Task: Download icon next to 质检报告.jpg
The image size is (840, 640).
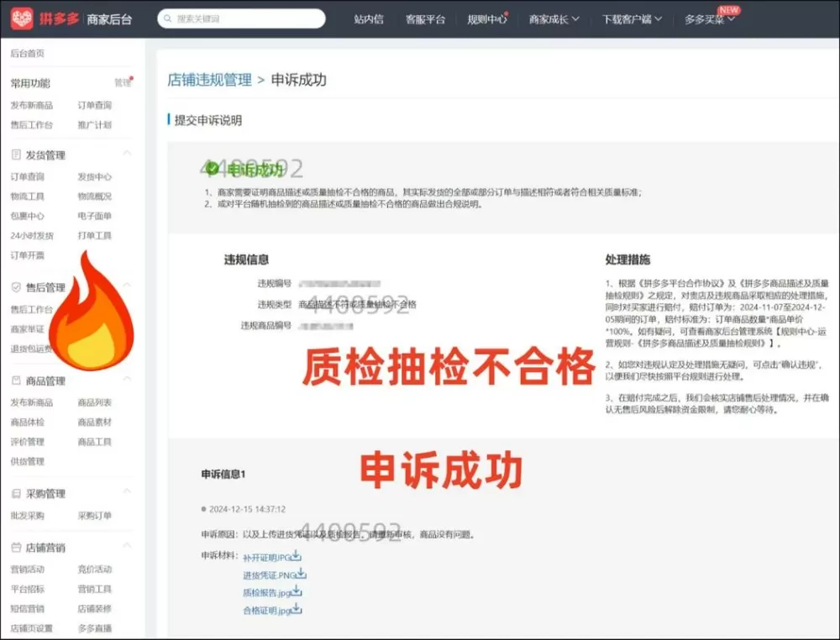Action: coord(297,591)
